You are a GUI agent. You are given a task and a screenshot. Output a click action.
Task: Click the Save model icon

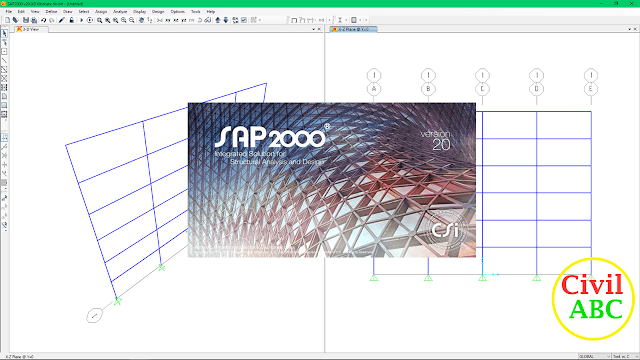(x=26, y=20)
